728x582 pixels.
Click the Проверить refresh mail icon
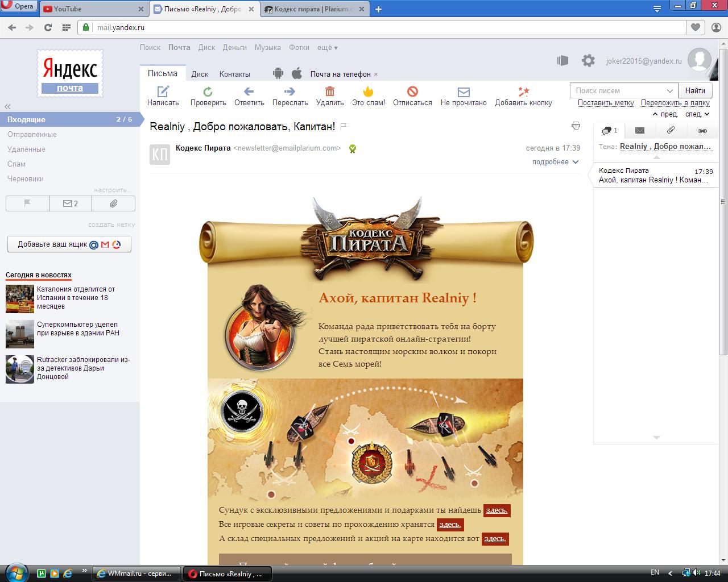[208, 91]
